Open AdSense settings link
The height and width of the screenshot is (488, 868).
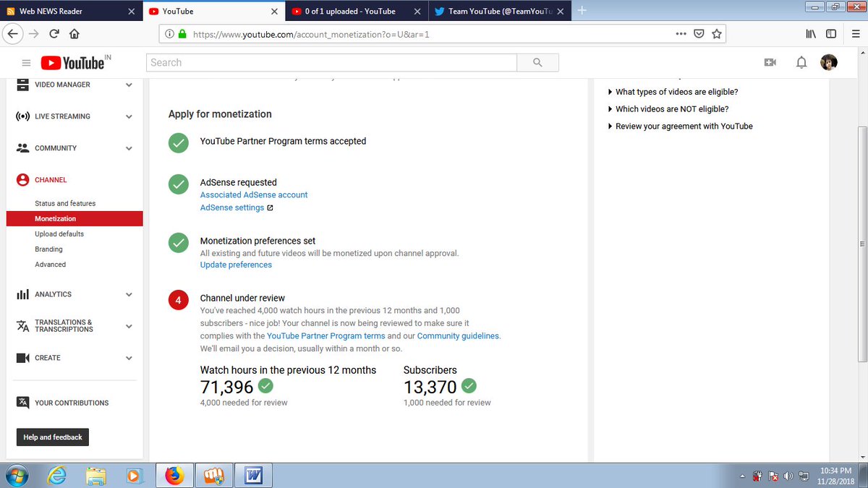point(232,208)
